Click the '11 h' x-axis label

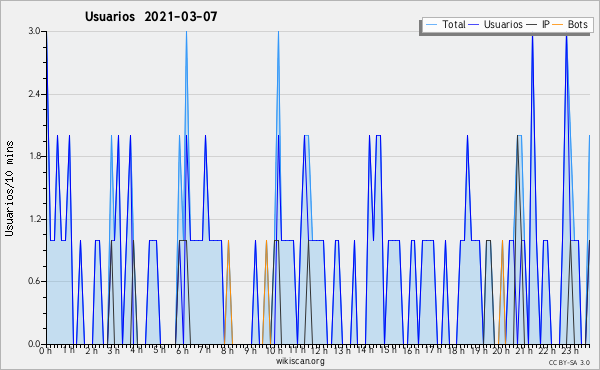(x=297, y=350)
